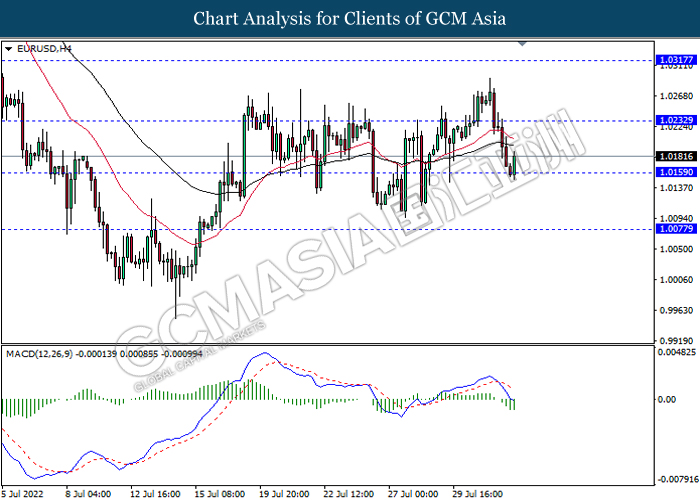The image size is (700, 500).
Task: Click the 8 Jul 04:00 time label
Action: point(88,494)
